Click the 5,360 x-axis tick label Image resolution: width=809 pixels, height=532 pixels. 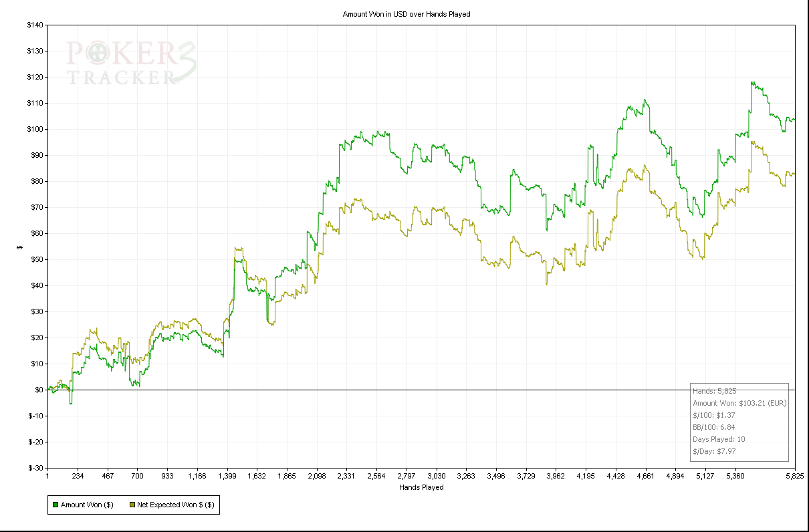[x=735, y=477]
